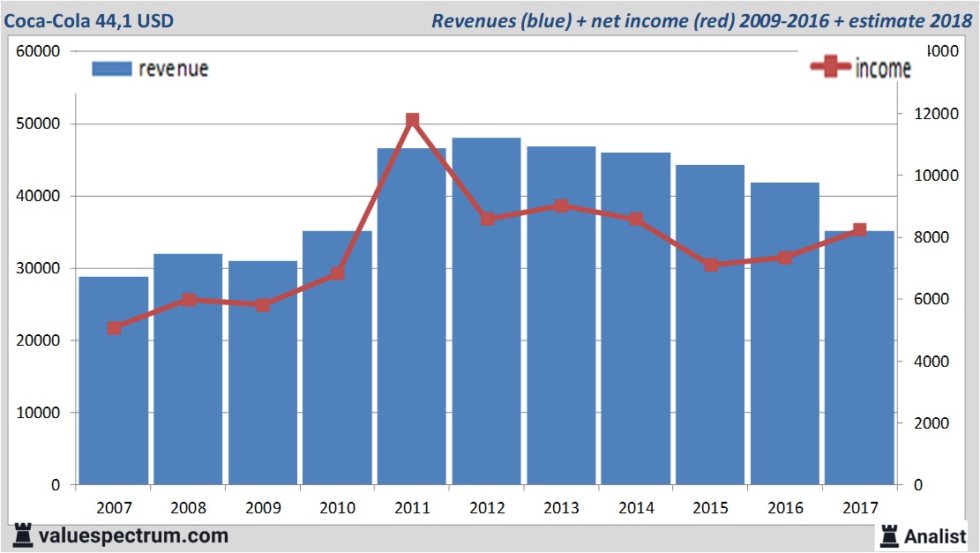
Task: Click the 2014 x-axis year label
Action: click(x=636, y=508)
